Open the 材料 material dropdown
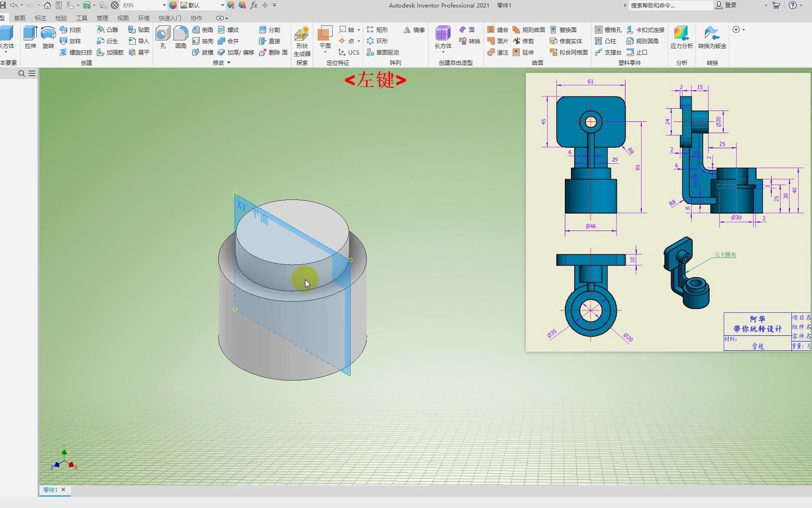Viewport: 812px width, 508px height. pyautogui.click(x=164, y=5)
